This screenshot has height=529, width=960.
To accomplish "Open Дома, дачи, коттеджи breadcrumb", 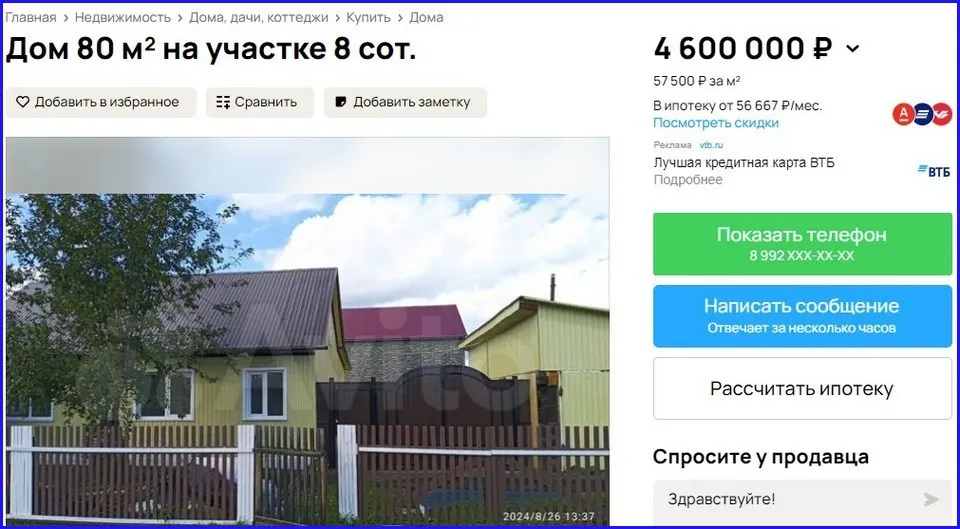I will click(258, 18).
